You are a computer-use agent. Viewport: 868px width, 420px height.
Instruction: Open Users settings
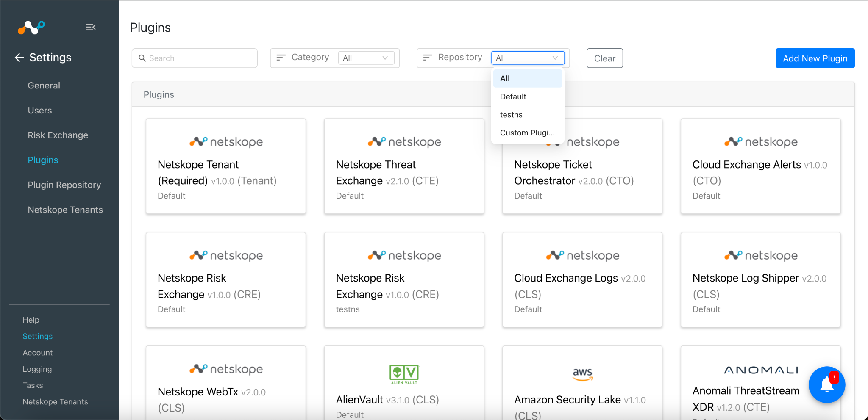pyautogui.click(x=40, y=111)
